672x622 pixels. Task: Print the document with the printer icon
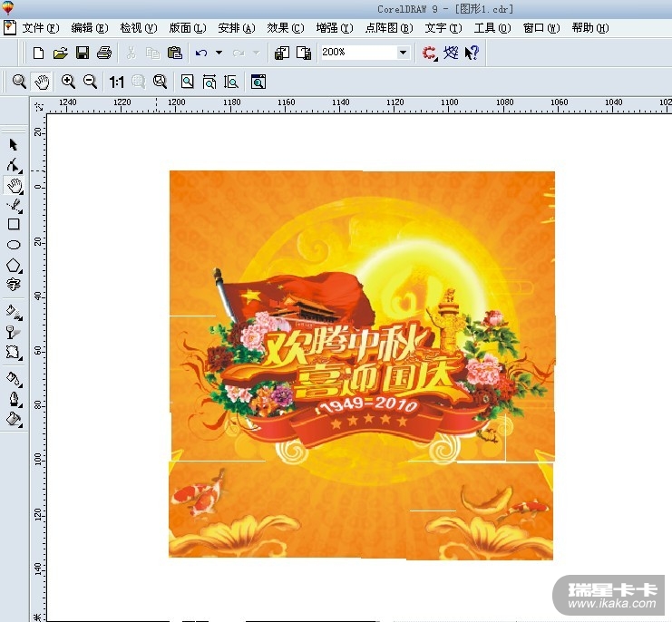104,53
